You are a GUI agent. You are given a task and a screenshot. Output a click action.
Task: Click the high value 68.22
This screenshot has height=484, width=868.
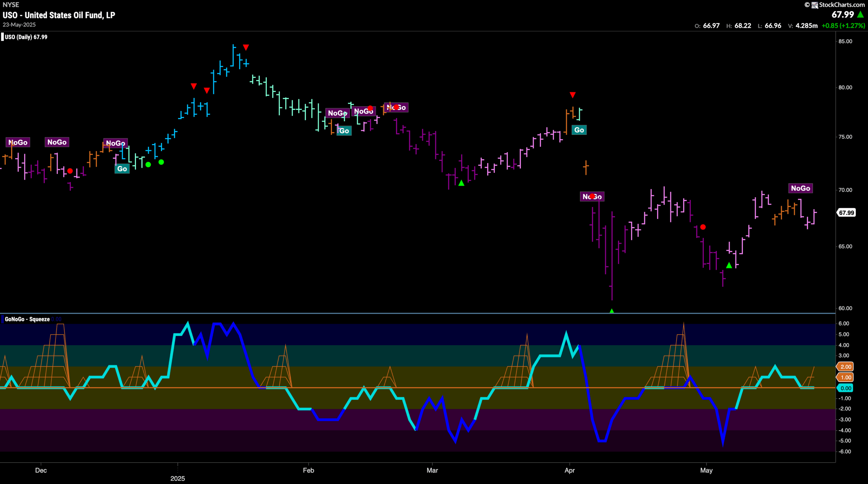tap(743, 26)
